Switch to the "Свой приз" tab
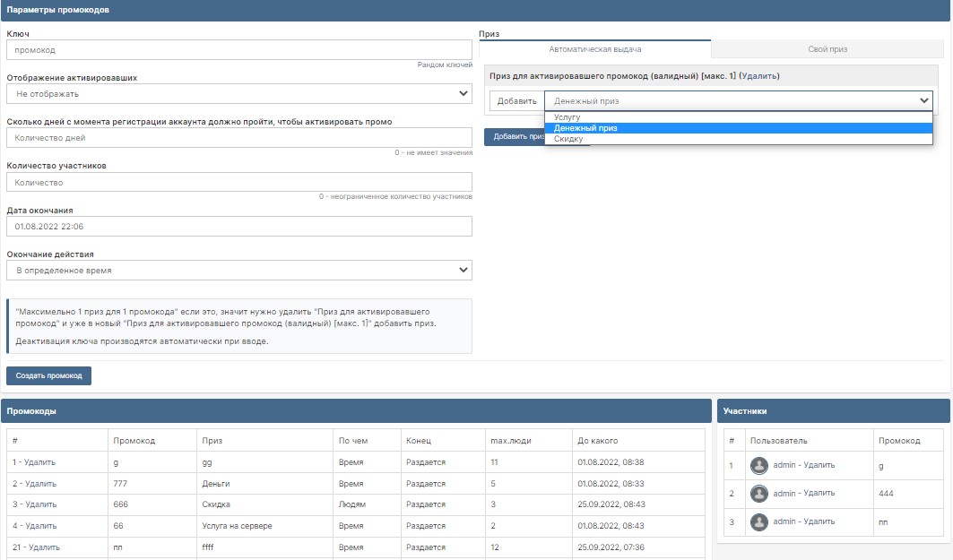 point(827,49)
